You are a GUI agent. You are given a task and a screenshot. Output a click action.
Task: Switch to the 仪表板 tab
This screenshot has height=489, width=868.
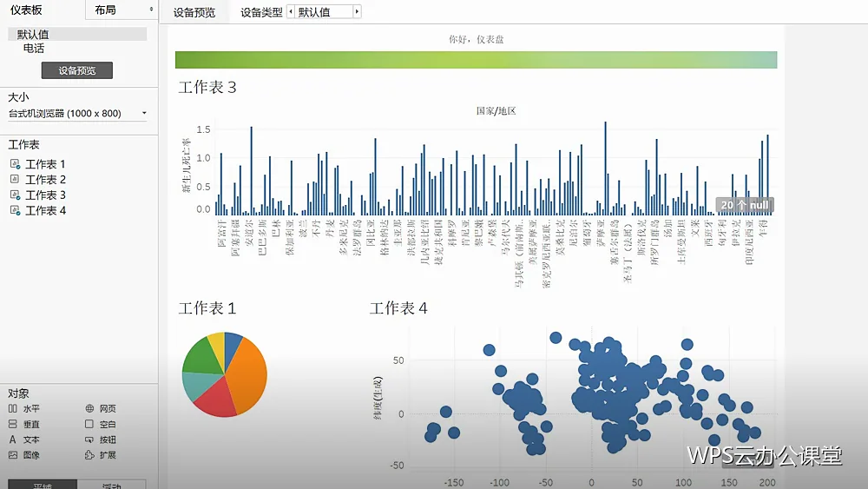coord(27,10)
